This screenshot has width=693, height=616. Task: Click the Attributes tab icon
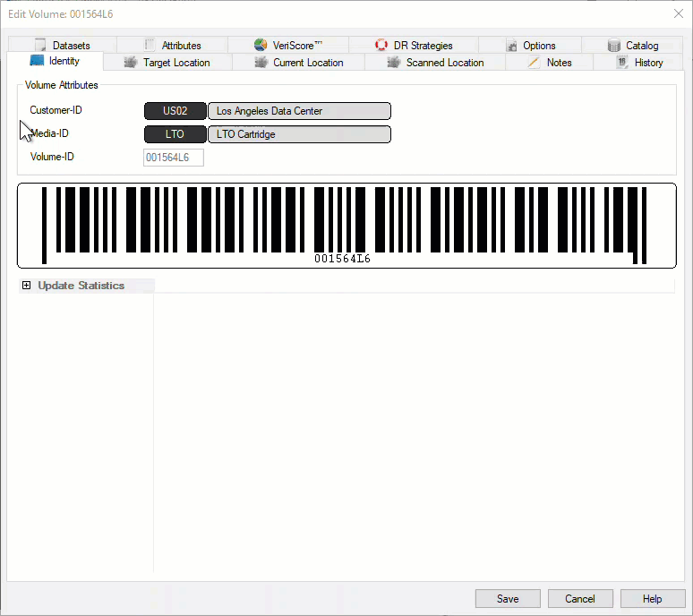(150, 45)
